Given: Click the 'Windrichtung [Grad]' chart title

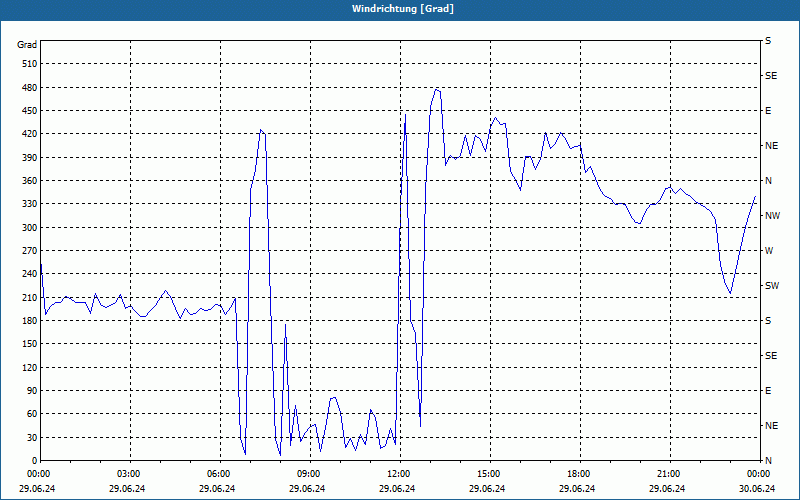Looking at the screenshot, I should [x=403, y=9].
